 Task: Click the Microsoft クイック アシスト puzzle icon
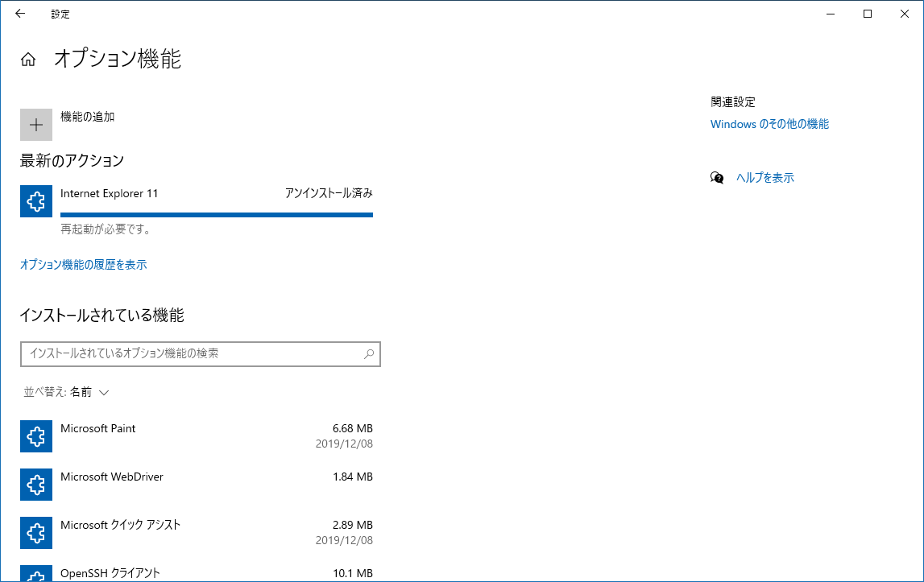click(36, 533)
